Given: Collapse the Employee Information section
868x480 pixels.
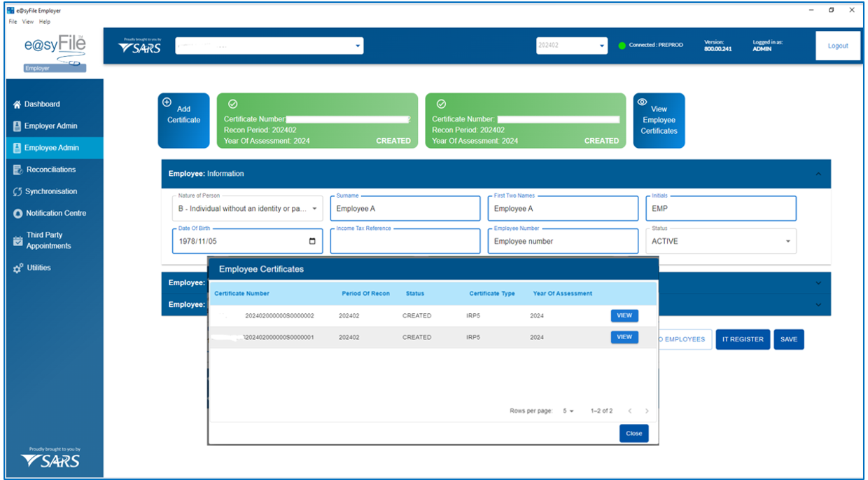Looking at the screenshot, I should pos(818,174).
